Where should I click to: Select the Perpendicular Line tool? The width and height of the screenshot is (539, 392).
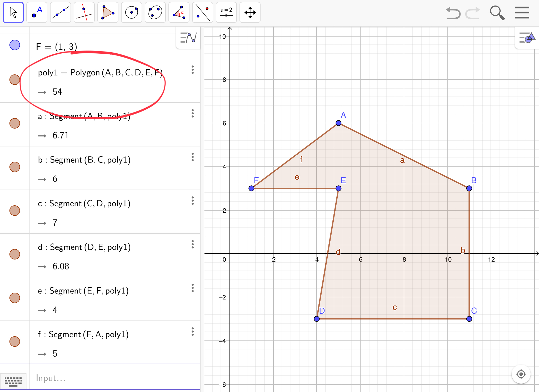[x=84, y=12]
